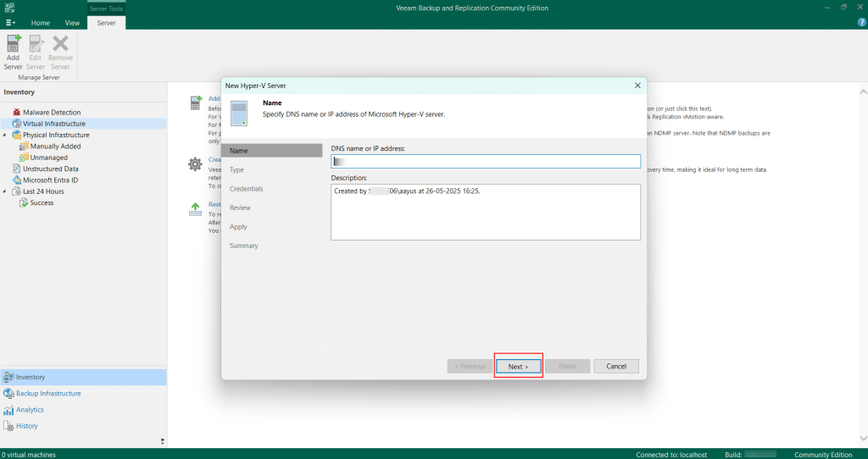Collapse the Physical Infrastructure tree node
This screenshot has height=459, width=868.
(5, 135)
